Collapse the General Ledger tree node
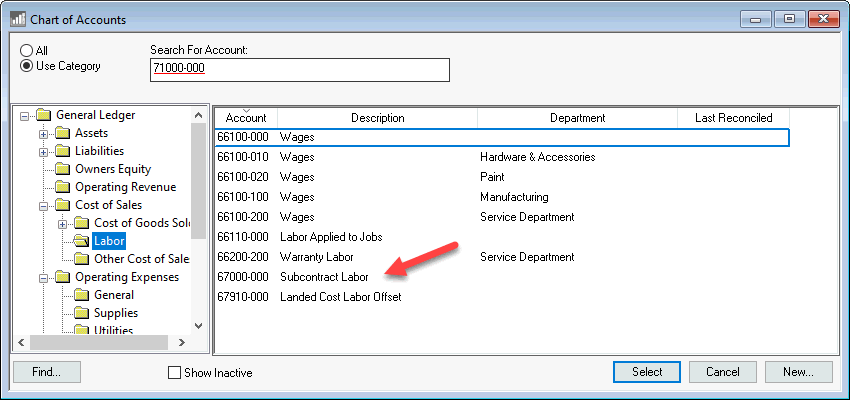The width and height of the screenshot is (850, 400). [x=24, y=115]
